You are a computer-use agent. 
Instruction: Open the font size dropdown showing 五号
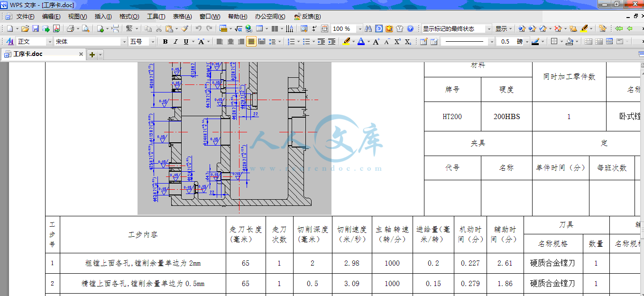pos(142,42)
